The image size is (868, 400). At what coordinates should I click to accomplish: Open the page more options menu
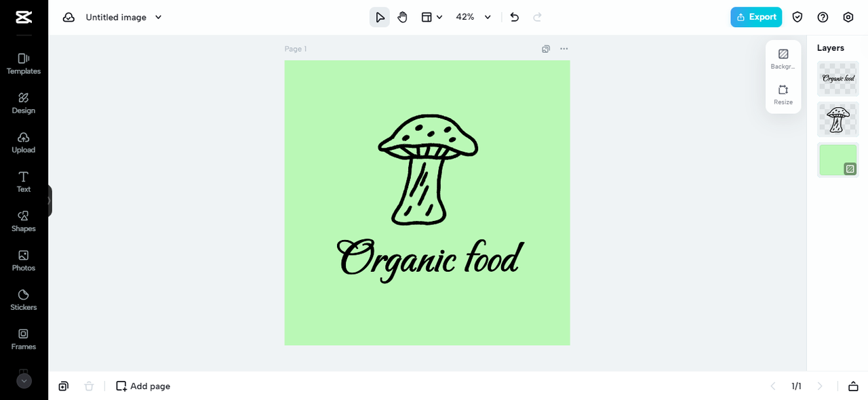point(564,49)
